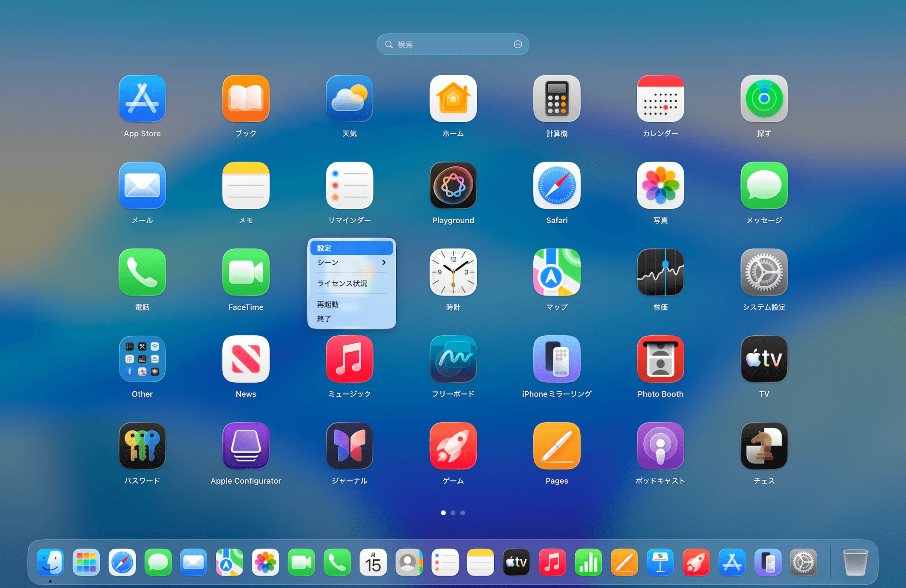Image resolution: width=906 pixels, height=588 pixels.
Task: Launch the フリーボード app
Action: (x=453, y=359)
